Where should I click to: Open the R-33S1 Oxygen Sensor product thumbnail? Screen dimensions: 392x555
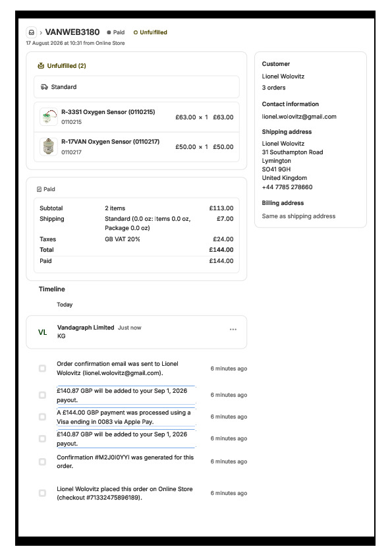49,117
